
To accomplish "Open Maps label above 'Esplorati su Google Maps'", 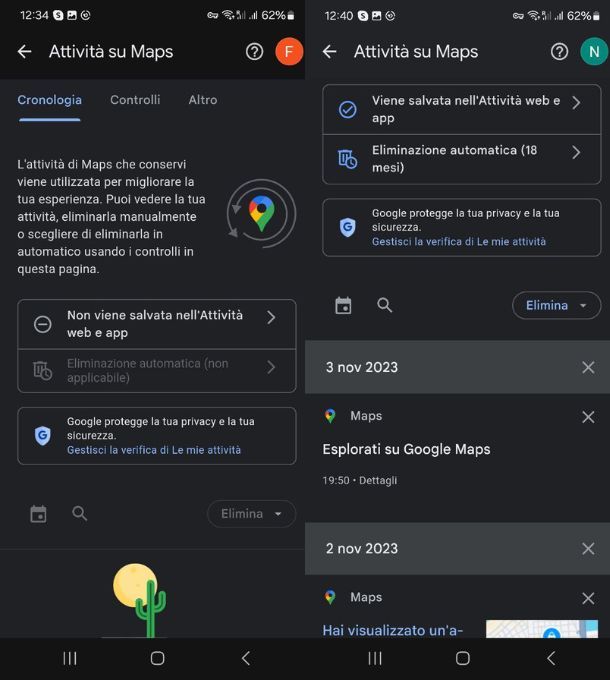I will coord(366,416).
